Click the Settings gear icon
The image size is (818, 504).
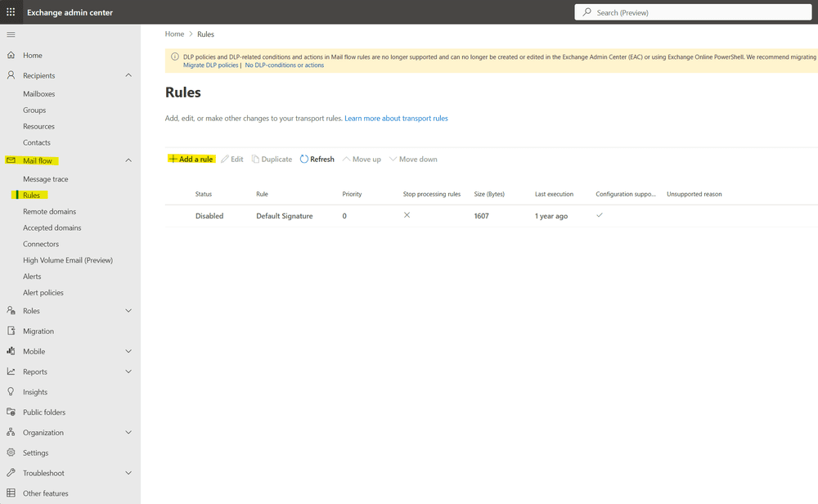11,452
